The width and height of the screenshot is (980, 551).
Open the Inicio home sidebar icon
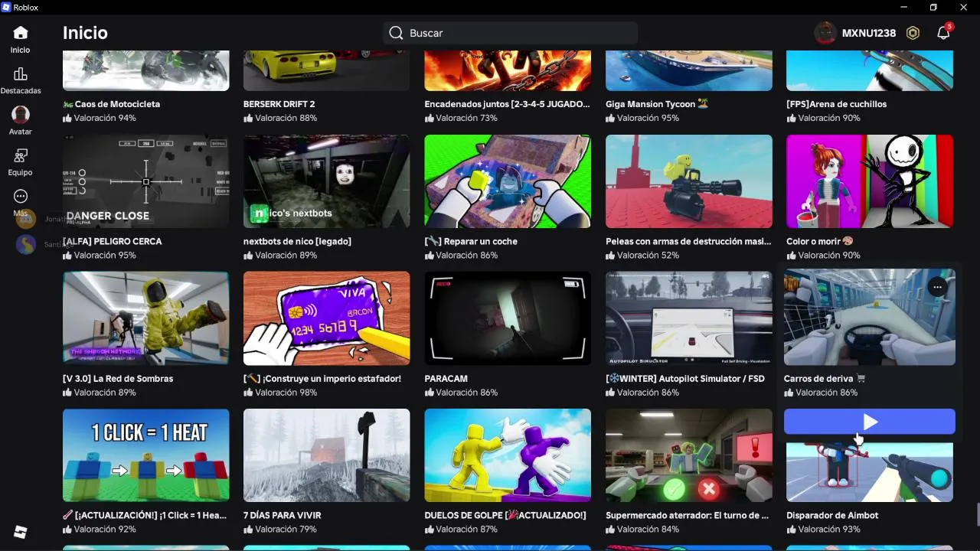click(x=21, y=33)
